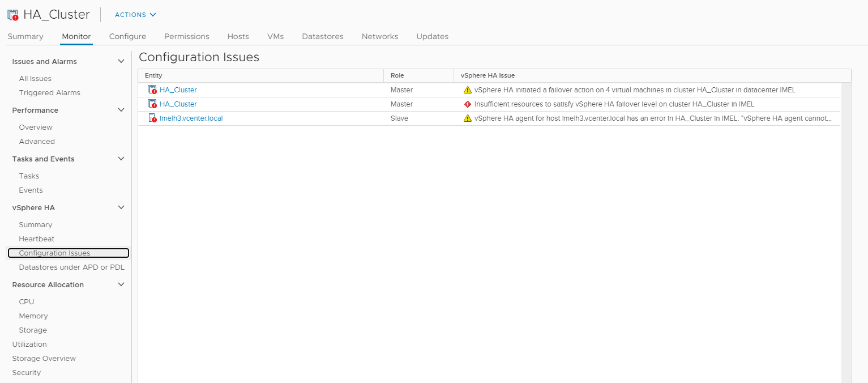Screen dimensions: 868x383
Task: Open HA_Cluster link in failover action row
Action: [x=178, y=90]
